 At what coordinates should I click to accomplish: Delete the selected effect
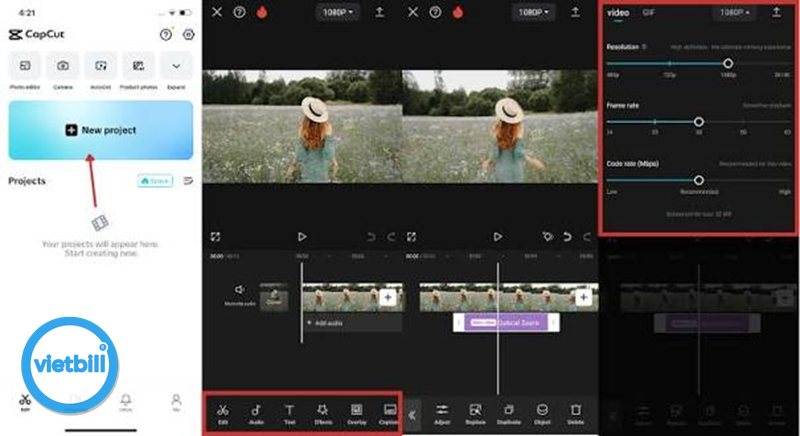(576, 414)
